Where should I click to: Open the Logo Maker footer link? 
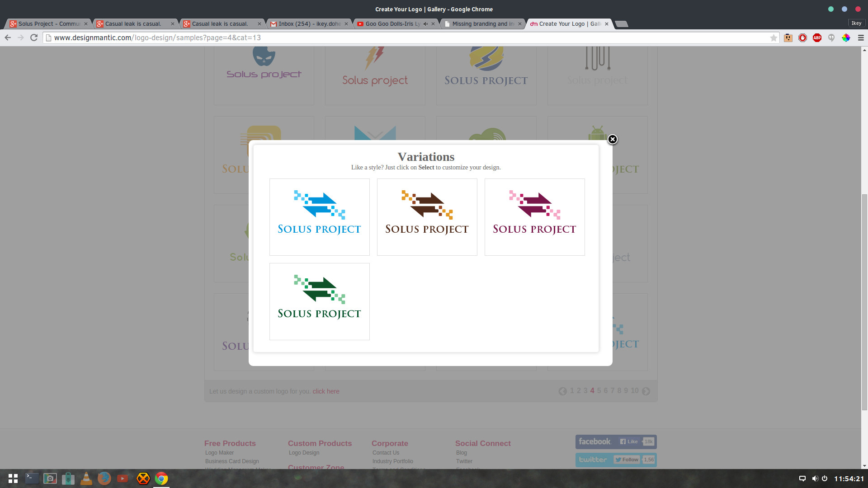(219, 453)
